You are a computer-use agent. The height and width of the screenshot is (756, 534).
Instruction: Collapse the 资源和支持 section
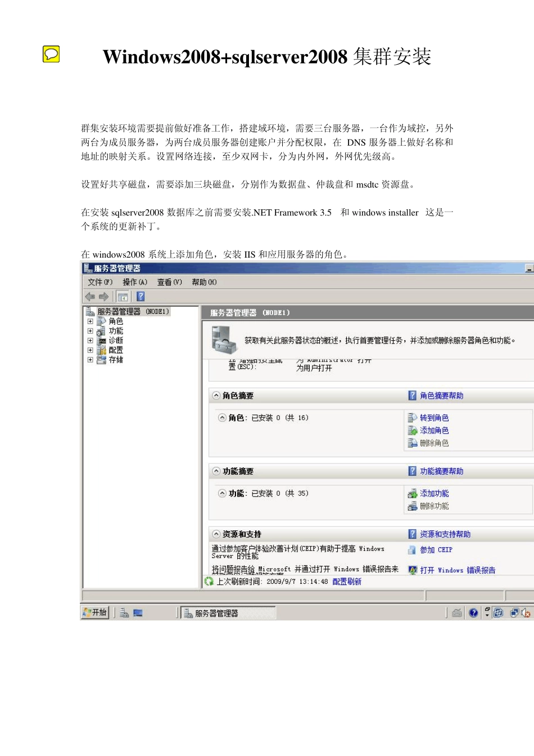(216, 534)
